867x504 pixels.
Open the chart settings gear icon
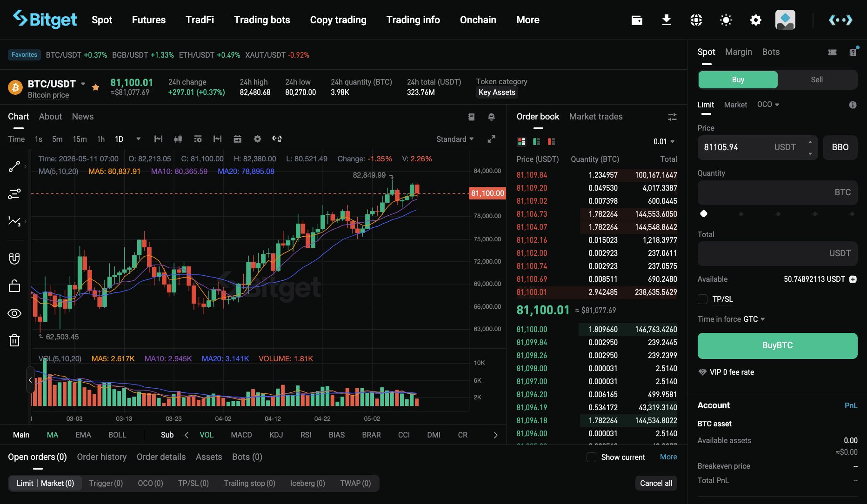tap(257, 139)
